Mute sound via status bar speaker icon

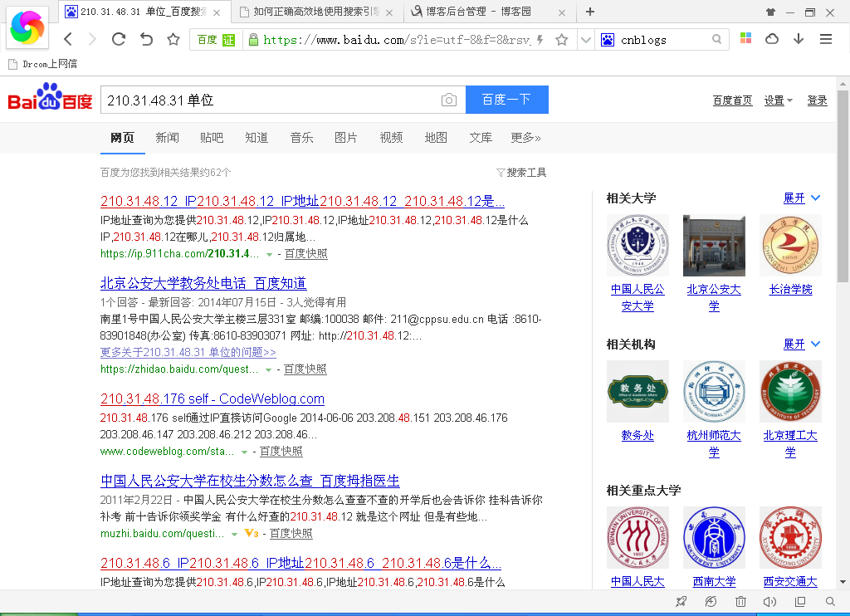point(769,601)
